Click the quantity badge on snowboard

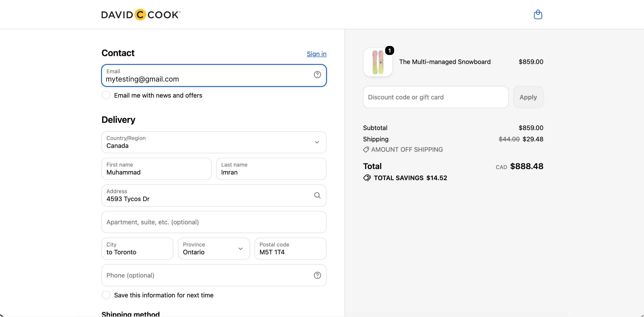[389, 51]
